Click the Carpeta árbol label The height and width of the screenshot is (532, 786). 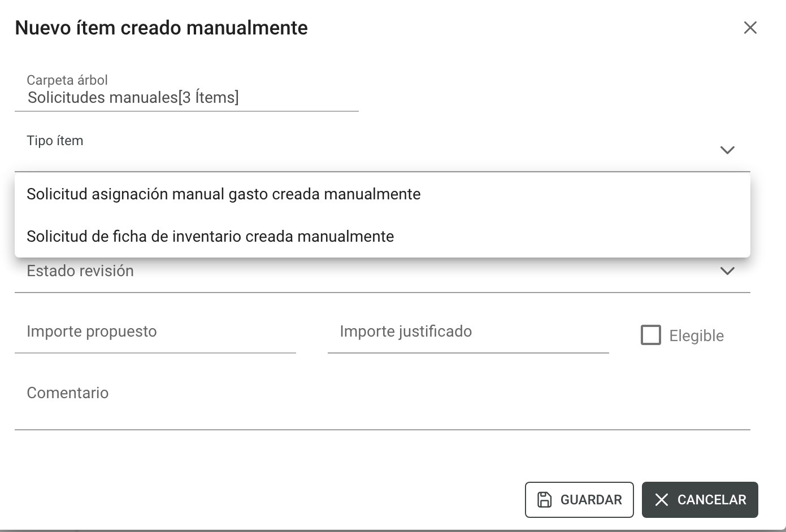click(x=67, y=80)
